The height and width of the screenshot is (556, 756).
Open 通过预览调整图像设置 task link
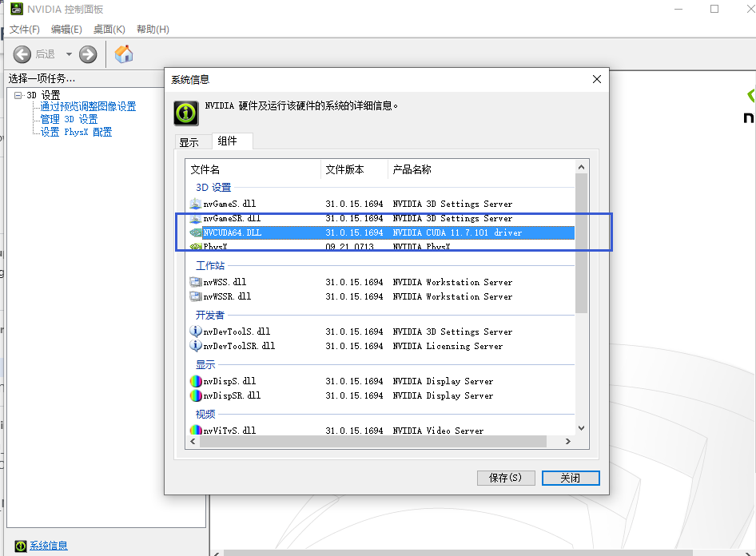click(88, 106)
